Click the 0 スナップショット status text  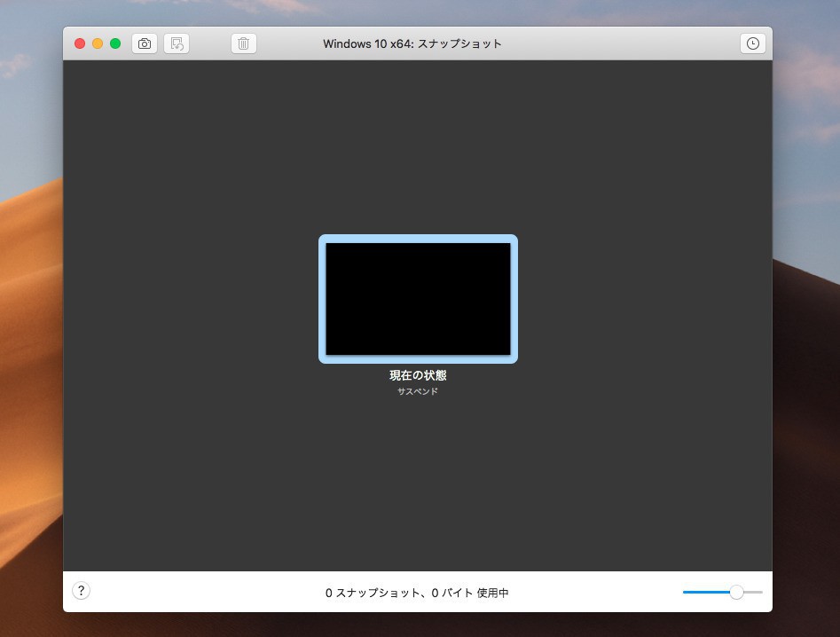pyautogui.click(x=417, y=593)
